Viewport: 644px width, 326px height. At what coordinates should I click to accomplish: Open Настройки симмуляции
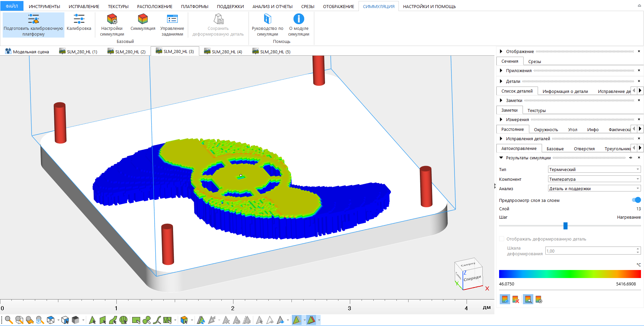(112, 25)
